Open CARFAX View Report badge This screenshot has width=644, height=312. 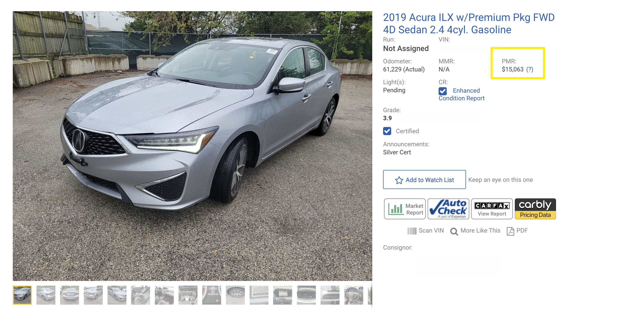(492, 209)
